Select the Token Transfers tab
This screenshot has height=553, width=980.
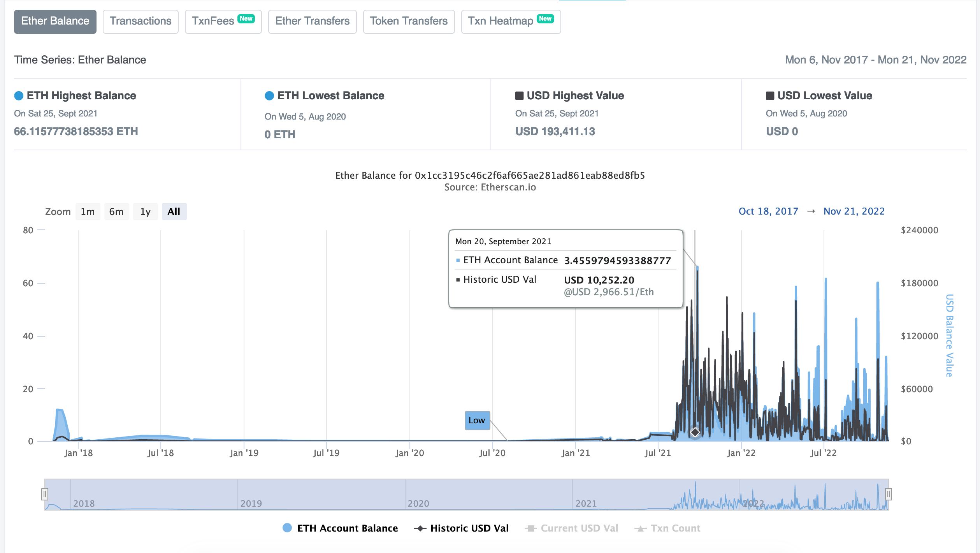409,21
